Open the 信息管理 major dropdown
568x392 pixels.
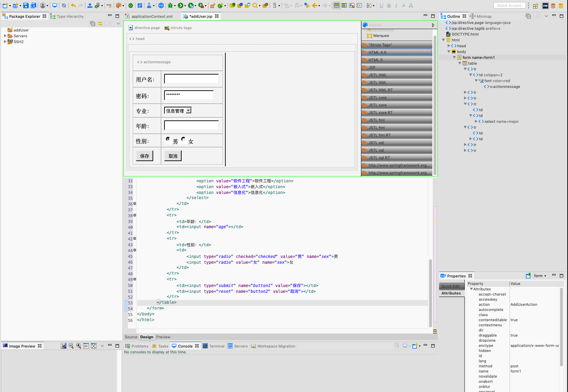point(178,110)
